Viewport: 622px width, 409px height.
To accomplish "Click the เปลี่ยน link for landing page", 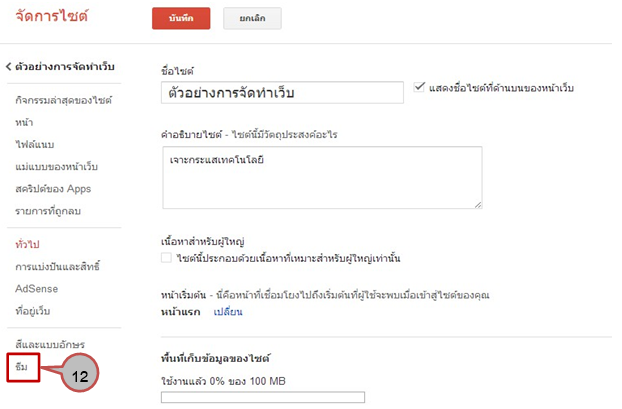I will pos(228,312).
